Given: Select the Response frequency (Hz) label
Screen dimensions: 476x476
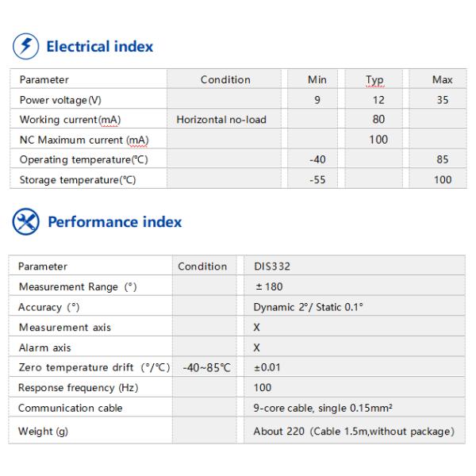Looking at the screenshot, I should point(79,388).
